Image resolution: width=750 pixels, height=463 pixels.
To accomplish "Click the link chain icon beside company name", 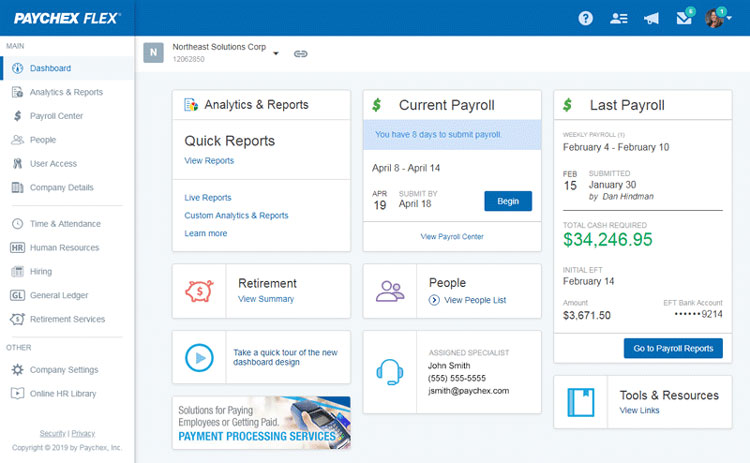I will click(x=300, y=53).
